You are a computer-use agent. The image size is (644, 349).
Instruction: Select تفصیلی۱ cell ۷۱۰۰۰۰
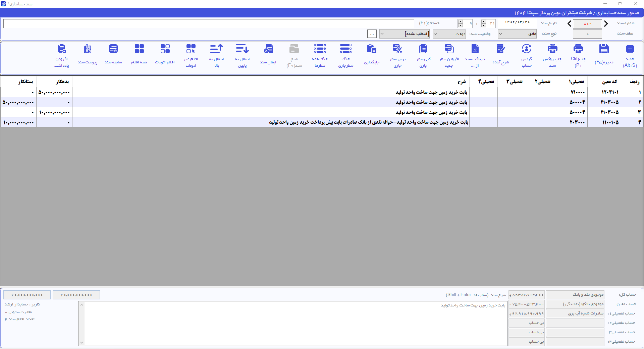pyautogui.click(x=571, y=92)
